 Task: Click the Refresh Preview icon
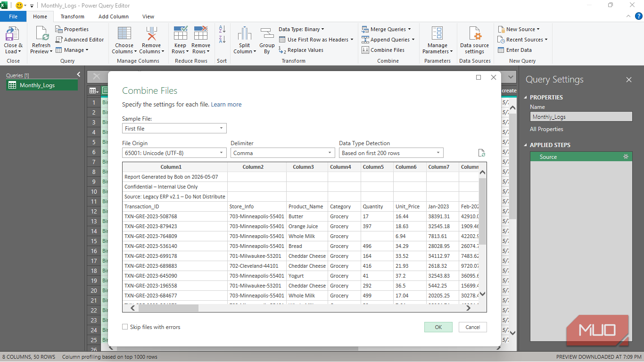pyautogui.click(x=41, y=34)
